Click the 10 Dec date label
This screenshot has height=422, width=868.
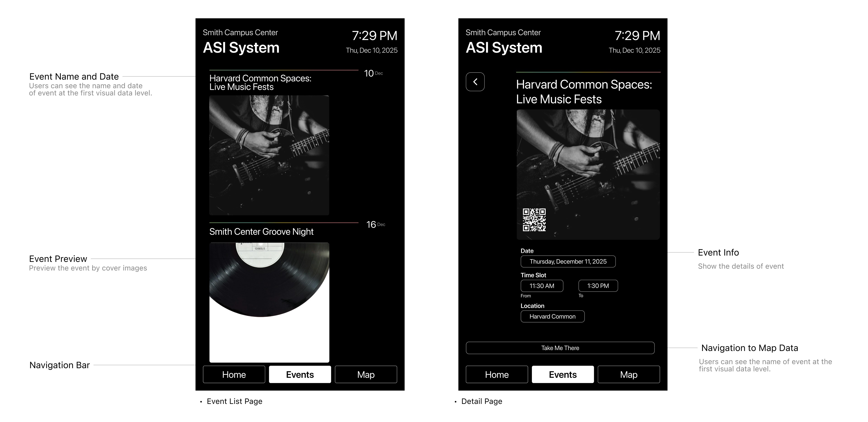[x=373, y=73]
